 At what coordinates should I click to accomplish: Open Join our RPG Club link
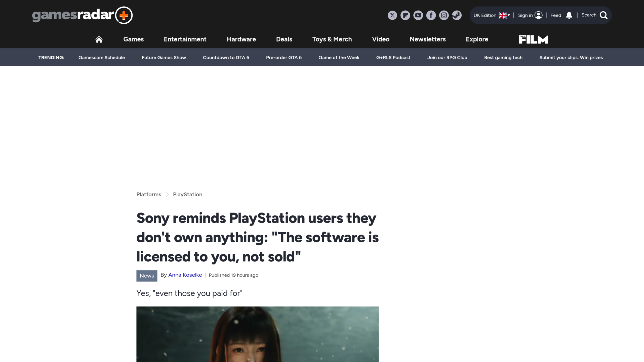[447, 58]
